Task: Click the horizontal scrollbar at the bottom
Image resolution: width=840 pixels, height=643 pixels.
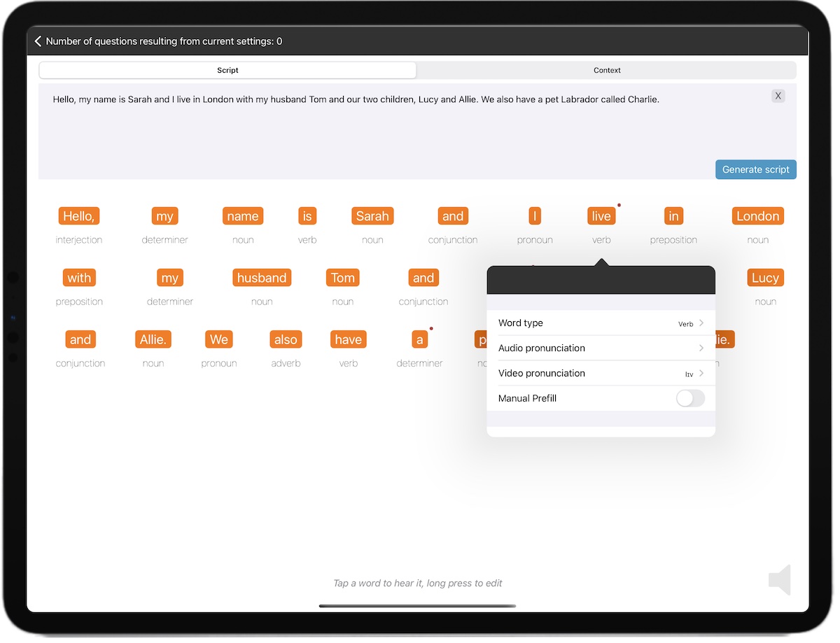Action: click(417, 606)
